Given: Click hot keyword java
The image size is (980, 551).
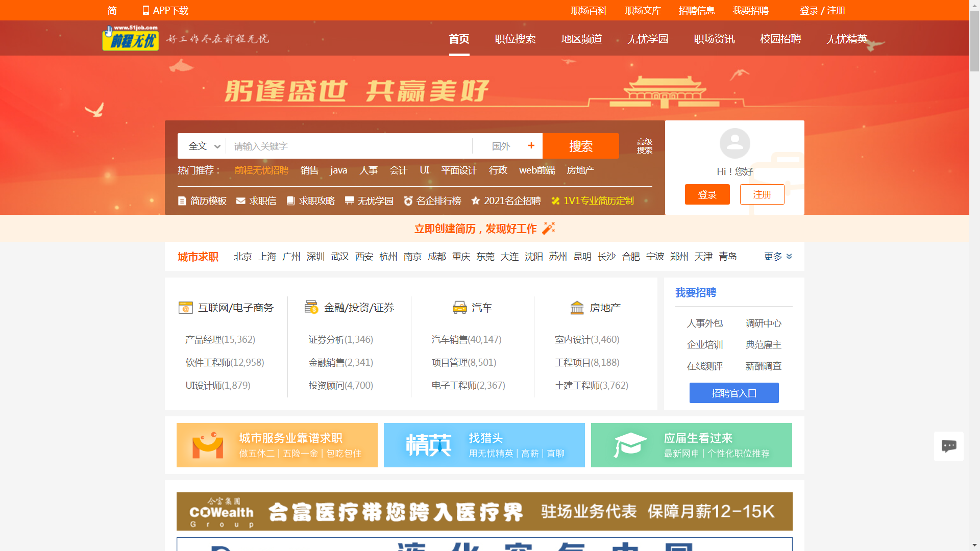Looking at the screenshot, I should click(338, 170).
